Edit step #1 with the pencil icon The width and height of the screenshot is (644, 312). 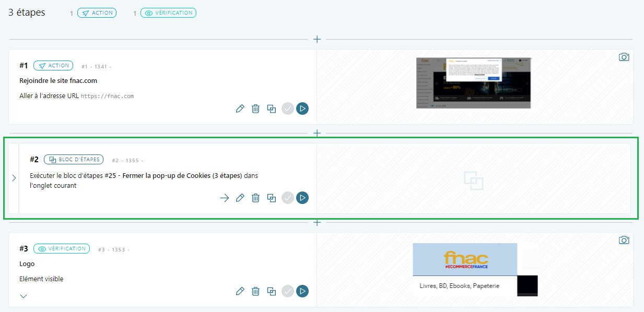pos(240,109)
